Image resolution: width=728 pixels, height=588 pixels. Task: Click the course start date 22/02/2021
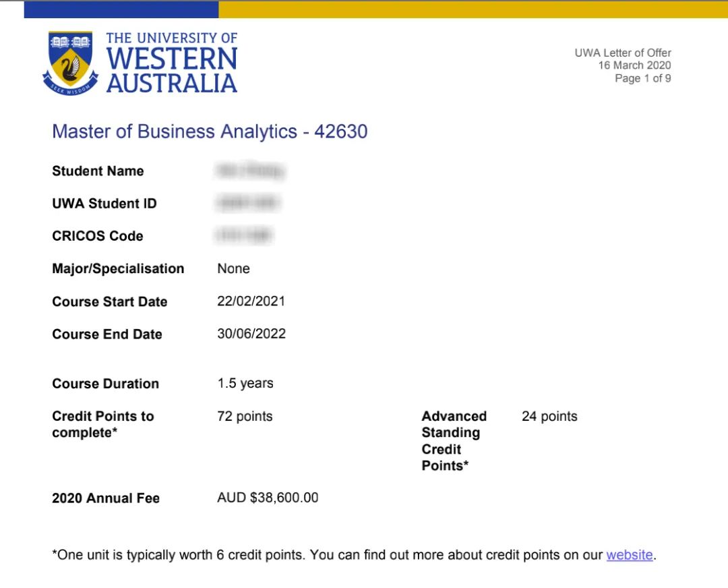251,301
